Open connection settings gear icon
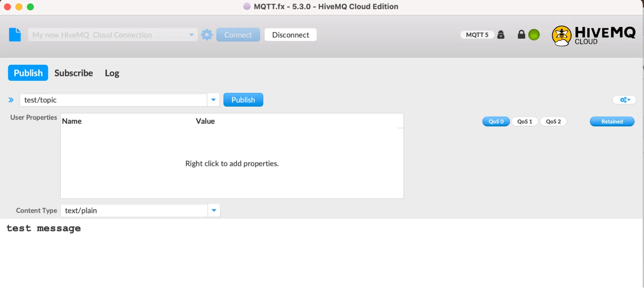The width and height of the screenshot is (644, 288). click(207, 34)
